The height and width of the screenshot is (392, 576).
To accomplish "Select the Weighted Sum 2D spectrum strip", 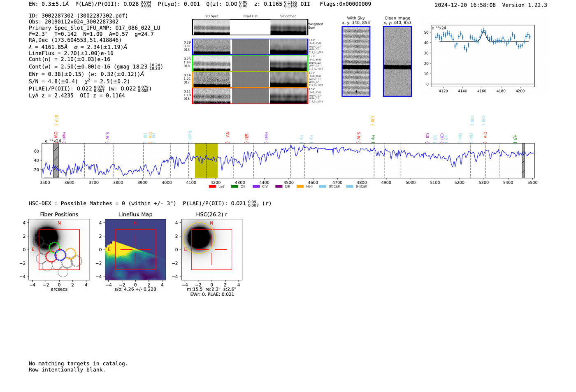I will [250, 27].
